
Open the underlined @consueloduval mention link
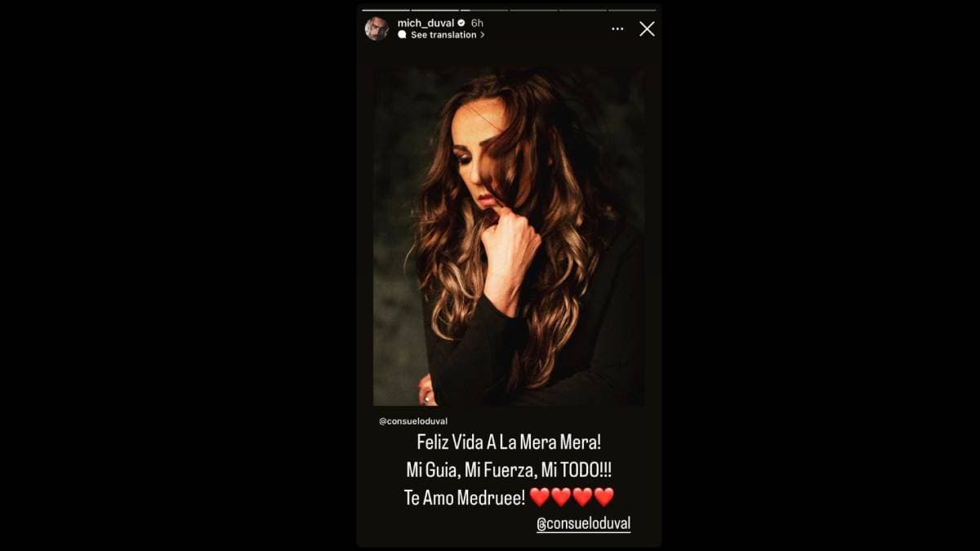583,523
